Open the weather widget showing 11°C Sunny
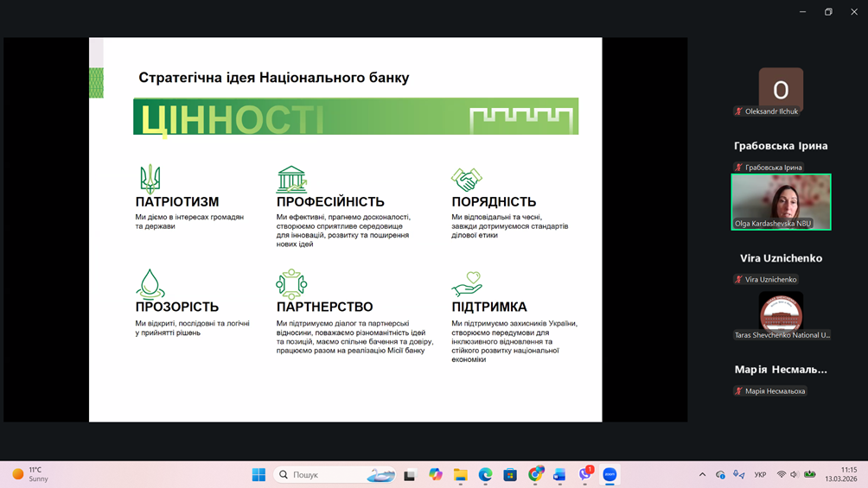 (x=31, y=474)
